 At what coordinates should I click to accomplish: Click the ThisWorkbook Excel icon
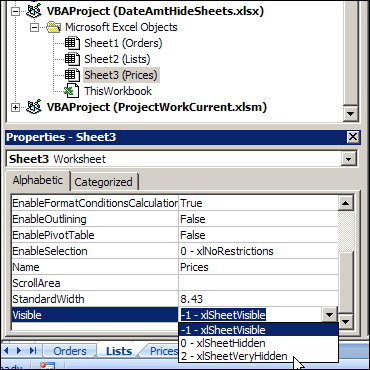(71, 91)
